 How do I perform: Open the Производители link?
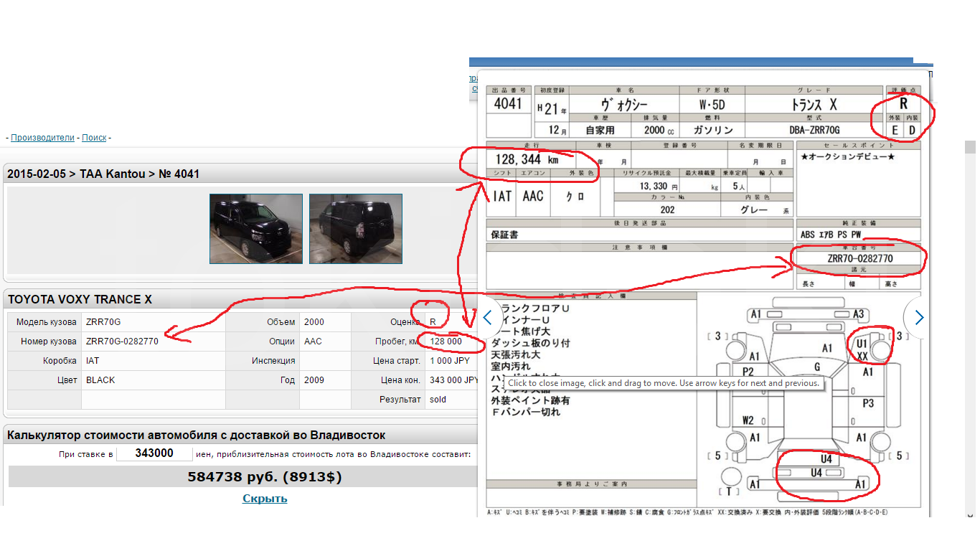pyautogui.click(x=42, y=138)
